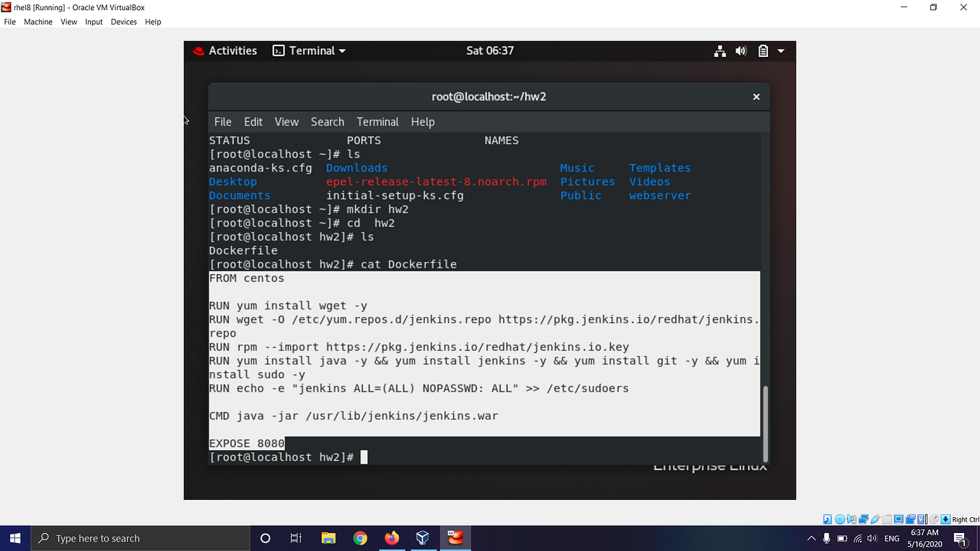Click 'Right Ctrl' host key label

[966, 519]
